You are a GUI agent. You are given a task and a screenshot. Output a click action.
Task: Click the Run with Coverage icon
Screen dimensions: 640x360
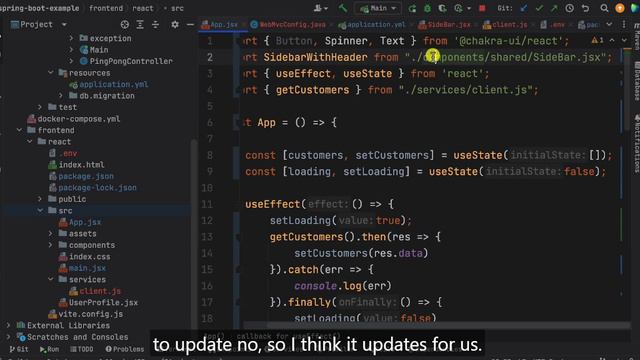coord(442,8)
